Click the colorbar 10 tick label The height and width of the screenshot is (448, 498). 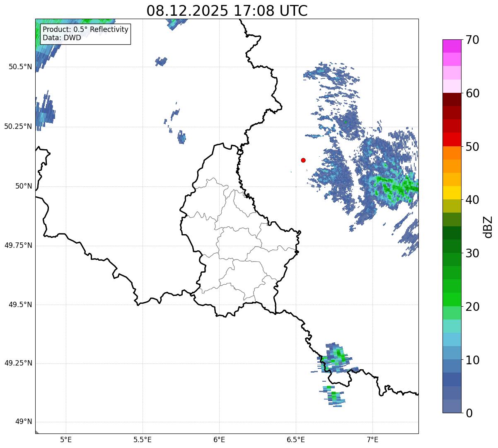(472, 360)
